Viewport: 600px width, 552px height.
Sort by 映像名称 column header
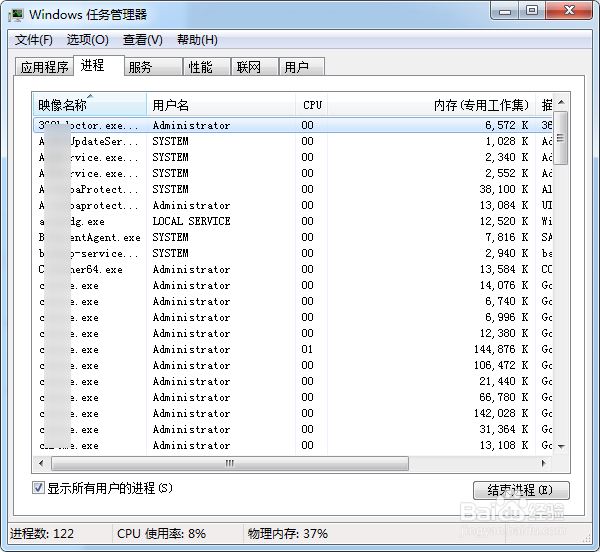90,104
